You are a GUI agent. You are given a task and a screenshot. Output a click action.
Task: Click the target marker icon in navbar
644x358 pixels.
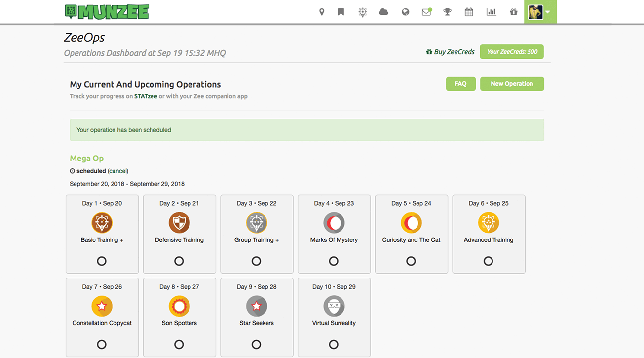point(363,12)
